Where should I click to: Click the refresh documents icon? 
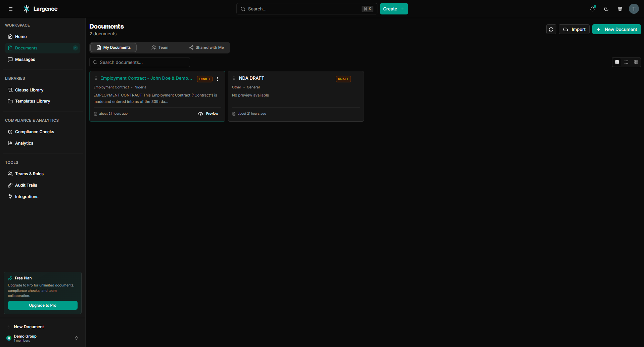[x=551, y=29]
